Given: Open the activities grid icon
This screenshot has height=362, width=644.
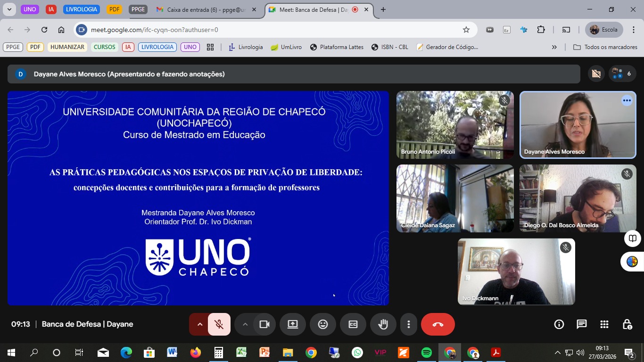Looking at the screenshot, I should tap(604, 324).
